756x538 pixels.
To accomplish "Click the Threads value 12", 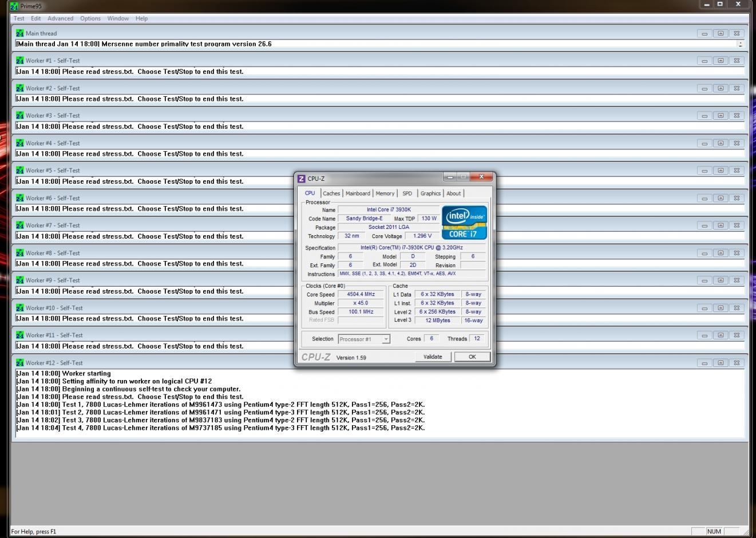I will (x=477, y=338).
